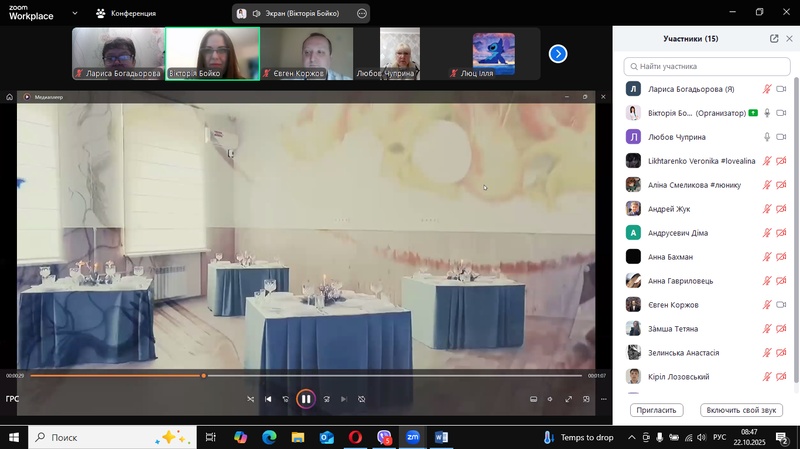The height and width of the screenshot is (449, 800).
Task: Click camera icon for Лариса Богадьорова
Action: 782,89
